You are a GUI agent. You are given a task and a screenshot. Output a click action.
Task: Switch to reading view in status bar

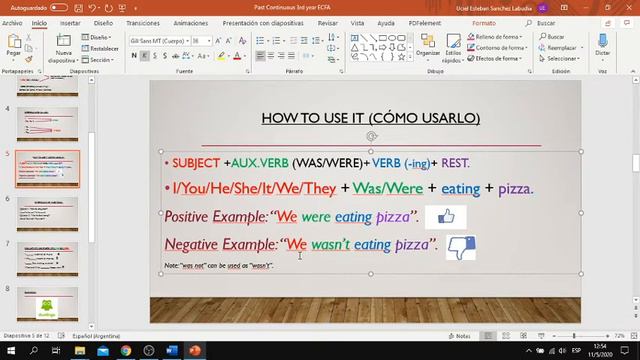tap(523, 336)
